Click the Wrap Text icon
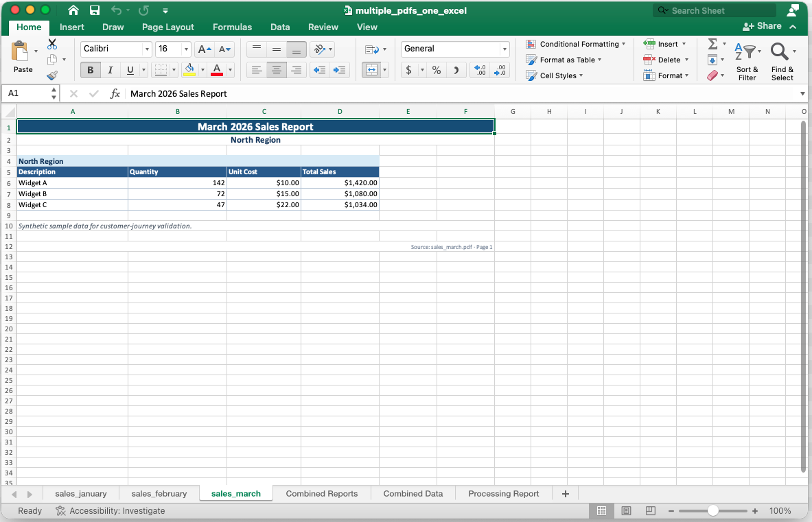 tap(372, 49)
